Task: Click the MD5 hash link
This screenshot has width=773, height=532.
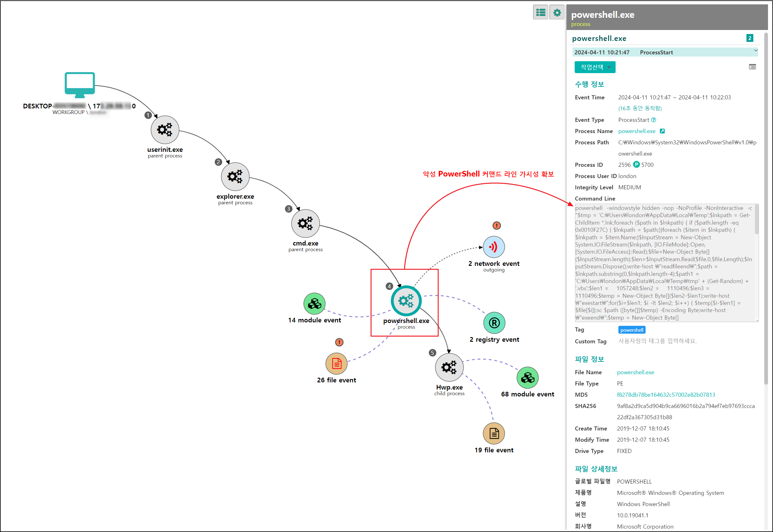Action: (x=666, y=395)
